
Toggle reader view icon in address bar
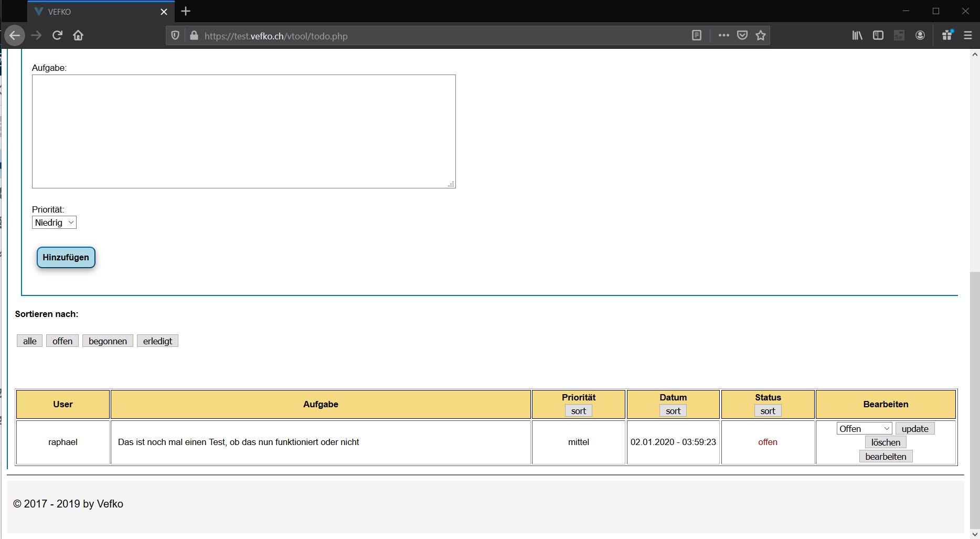[x=697, y=36]
